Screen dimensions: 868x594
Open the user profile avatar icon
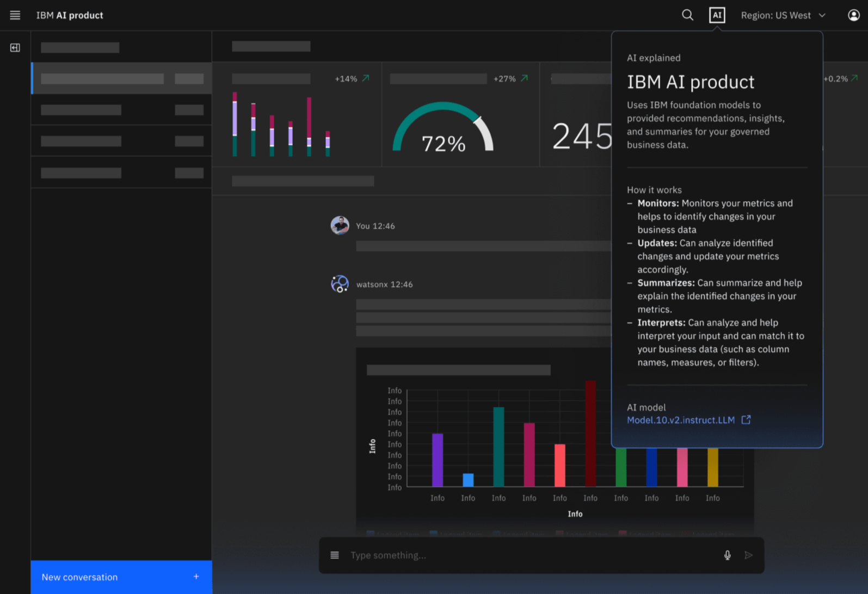(x=853, y=15)
